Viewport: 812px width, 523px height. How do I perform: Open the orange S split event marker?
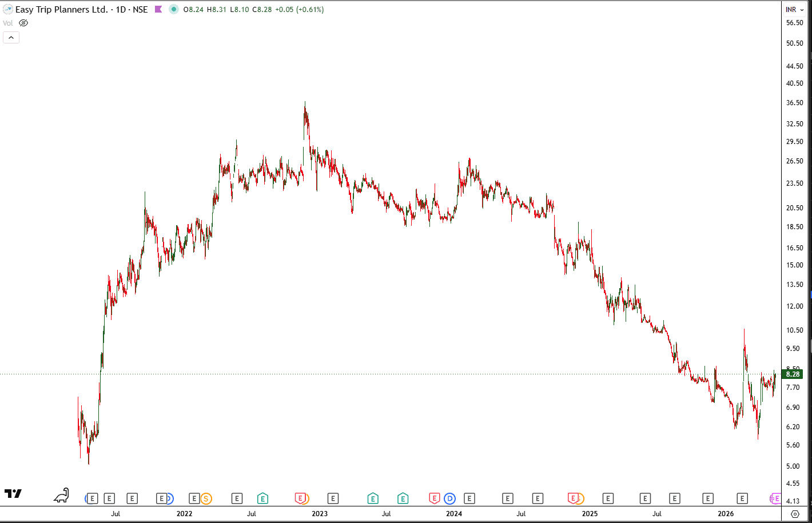click(x=206, y=498)
